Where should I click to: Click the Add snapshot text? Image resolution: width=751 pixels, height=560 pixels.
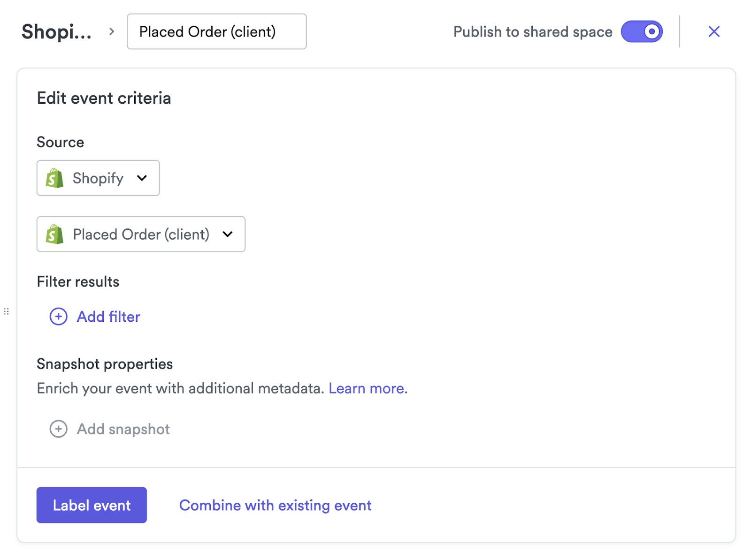(x=123, y=429)
